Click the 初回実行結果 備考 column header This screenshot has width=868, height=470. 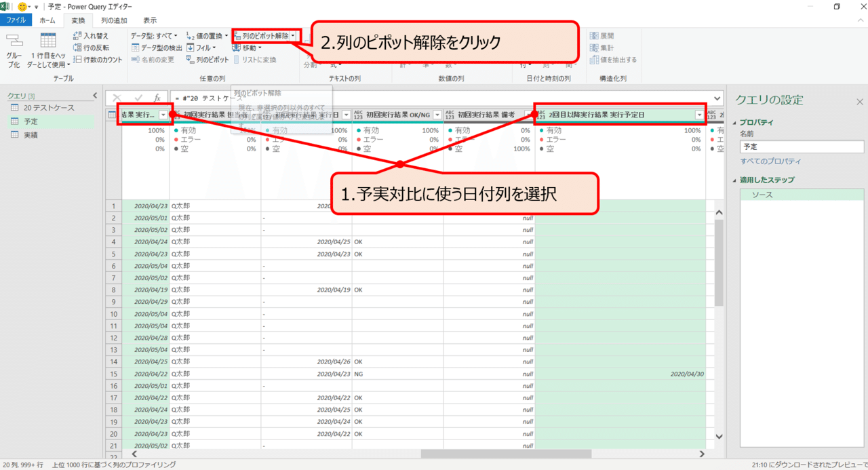(x=490, y=115)
